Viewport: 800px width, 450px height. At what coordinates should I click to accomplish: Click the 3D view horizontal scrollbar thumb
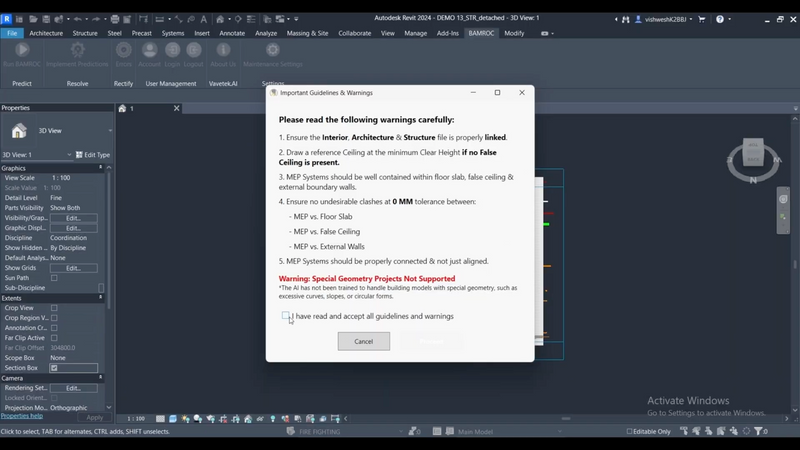pos(566,418)
